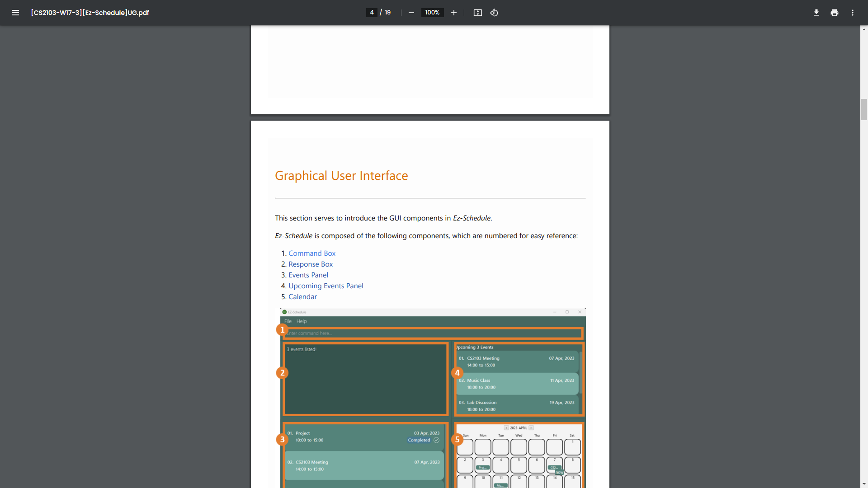This screenshot has height=488, width=868.
Task: Follow the Upcoming Events Panel link
Action: click(x=326, y=286)
